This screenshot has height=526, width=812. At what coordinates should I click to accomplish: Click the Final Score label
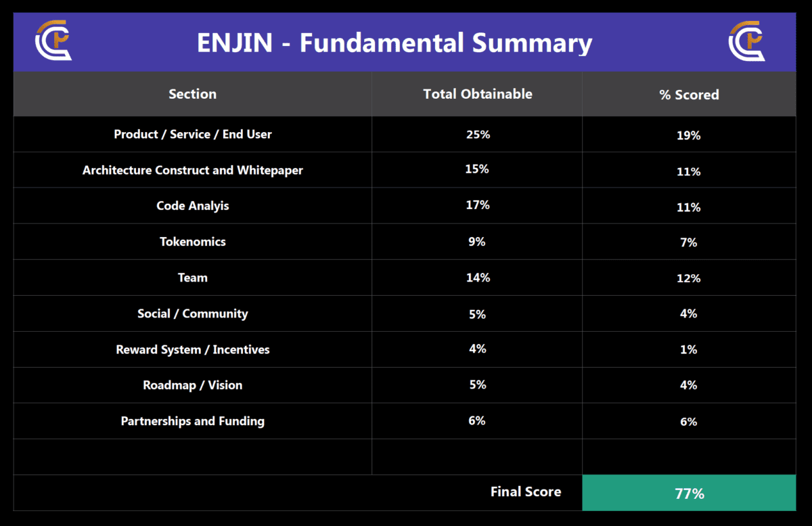(x=525, y=492)
